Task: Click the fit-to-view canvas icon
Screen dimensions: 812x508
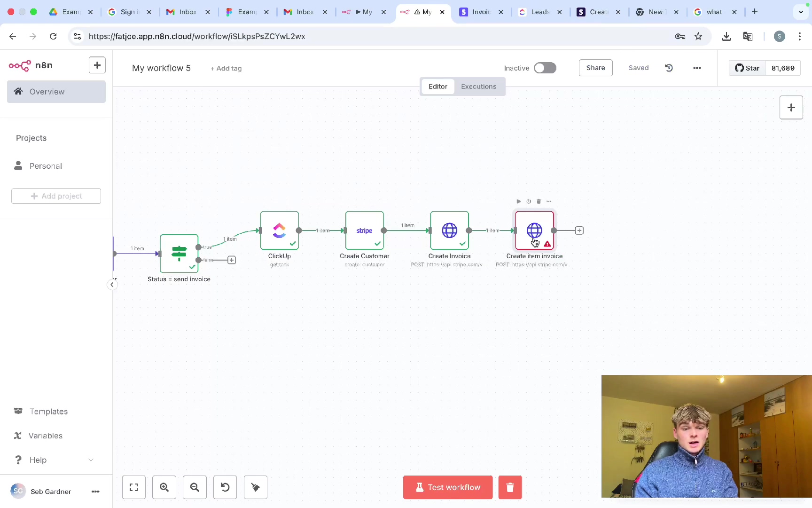Action: tap(134, 487)
